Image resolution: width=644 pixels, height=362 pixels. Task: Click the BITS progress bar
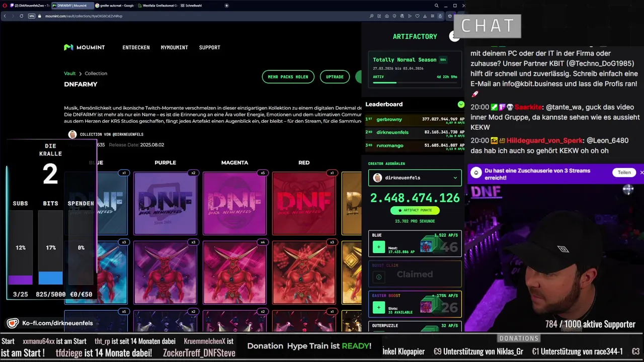(50, 248)
